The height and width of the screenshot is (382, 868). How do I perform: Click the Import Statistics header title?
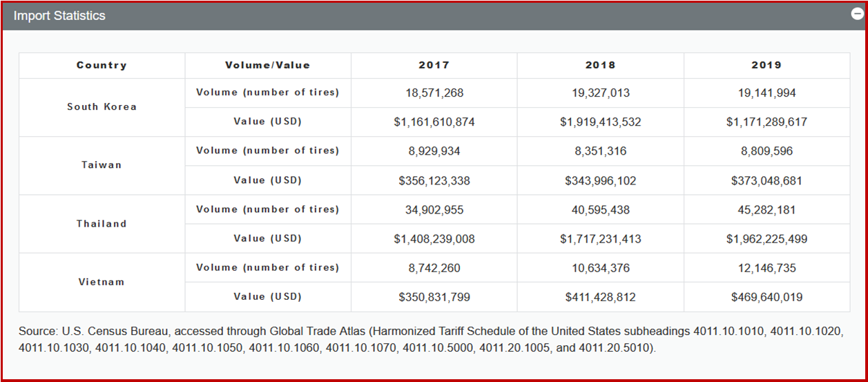coord(59,15)
